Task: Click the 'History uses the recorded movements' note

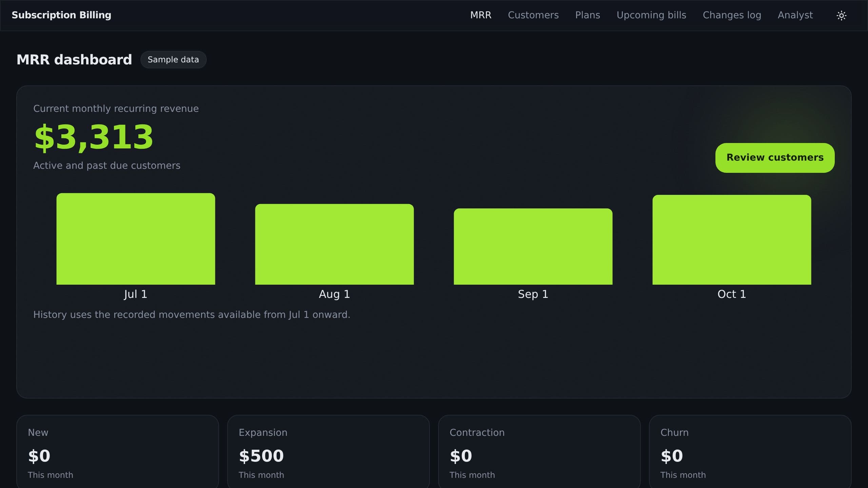Action: coord(192,314)
